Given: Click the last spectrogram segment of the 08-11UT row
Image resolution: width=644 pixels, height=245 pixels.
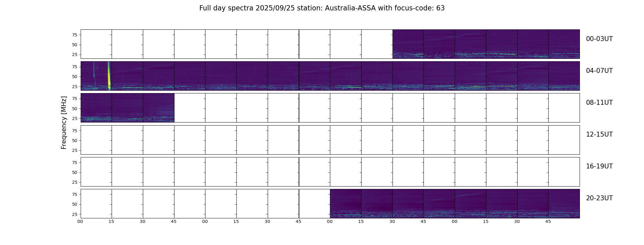Looking at the screenshot, I should point(159,108).
